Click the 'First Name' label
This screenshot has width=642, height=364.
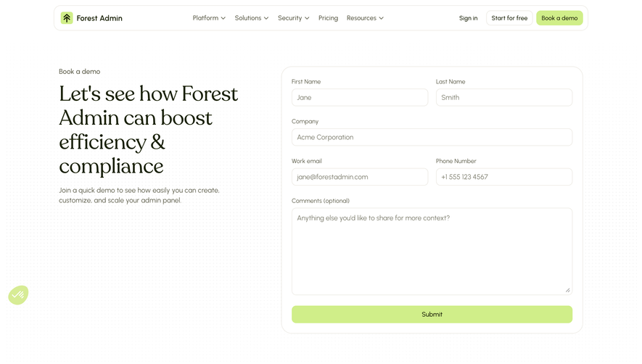(306, 81)
